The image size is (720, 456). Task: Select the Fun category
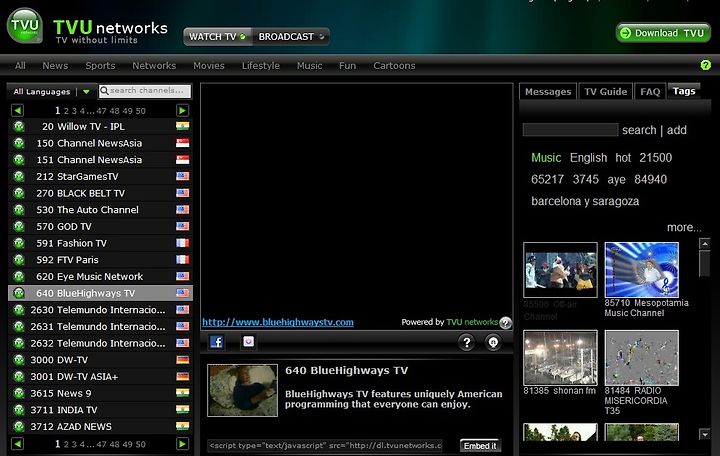(x=348, y=66)
